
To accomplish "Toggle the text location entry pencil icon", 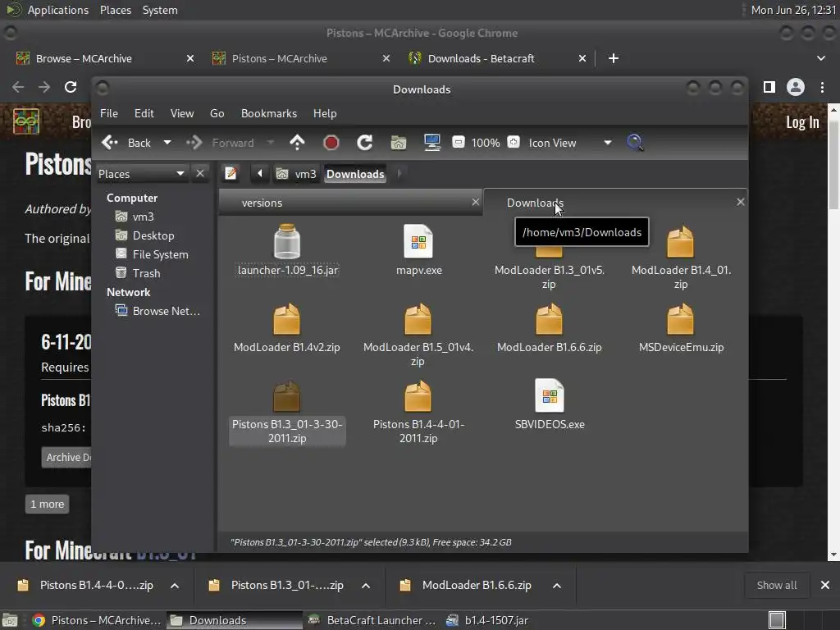I will tap(231, 174).
